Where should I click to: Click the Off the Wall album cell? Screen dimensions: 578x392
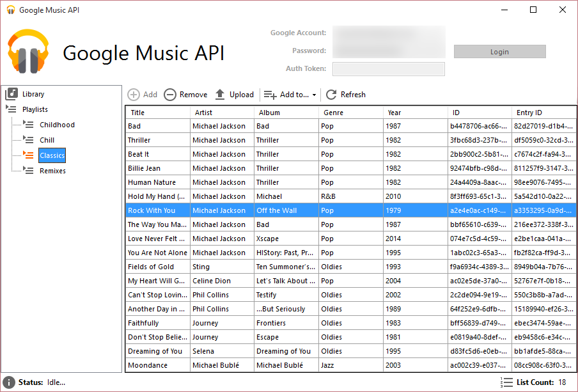[x=286, y=210]
